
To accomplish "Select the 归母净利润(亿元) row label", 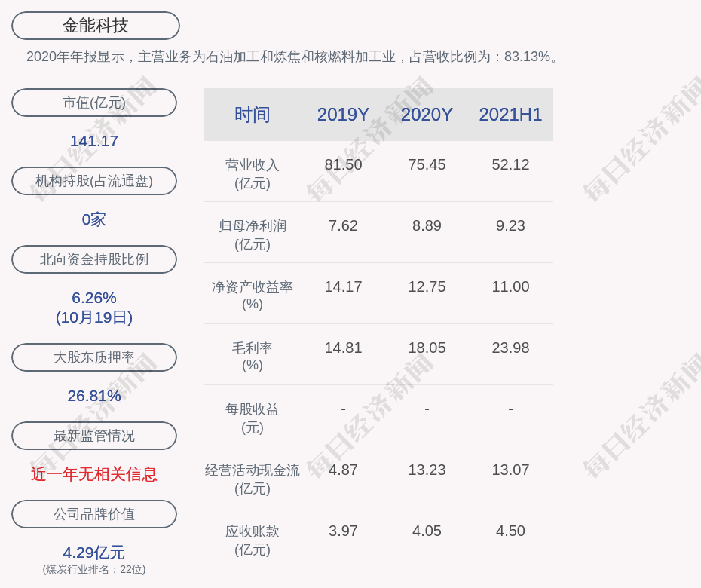I will [253, 235].
